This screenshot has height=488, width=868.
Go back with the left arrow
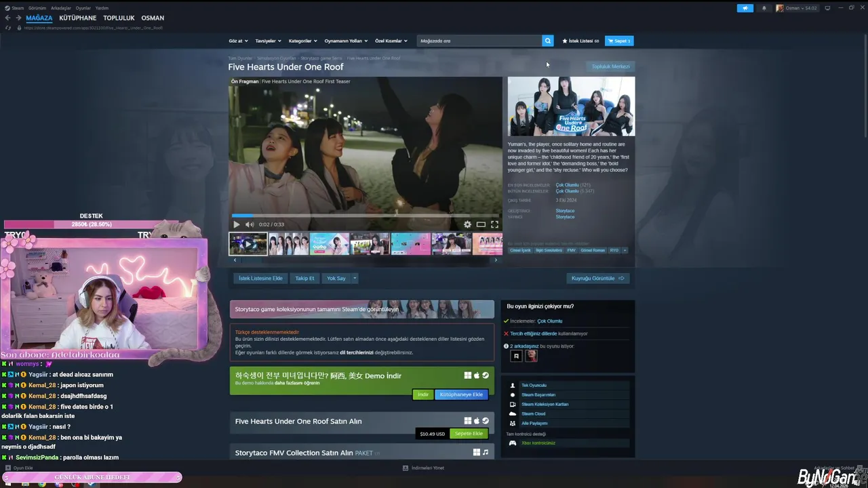(8, 18)
